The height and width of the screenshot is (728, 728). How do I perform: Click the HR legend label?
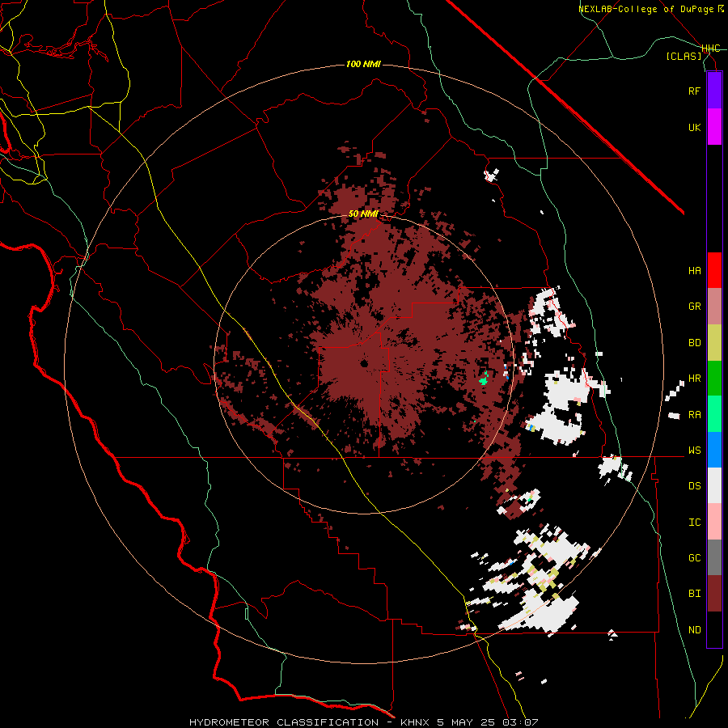(694, 379)
